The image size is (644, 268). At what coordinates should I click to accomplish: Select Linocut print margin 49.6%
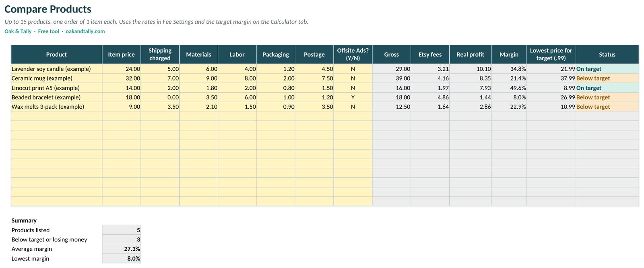pos(509,88)
